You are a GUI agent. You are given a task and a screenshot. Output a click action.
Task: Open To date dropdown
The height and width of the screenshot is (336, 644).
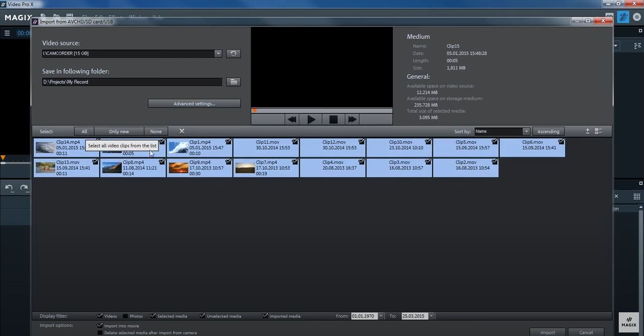tap(431, 316)
